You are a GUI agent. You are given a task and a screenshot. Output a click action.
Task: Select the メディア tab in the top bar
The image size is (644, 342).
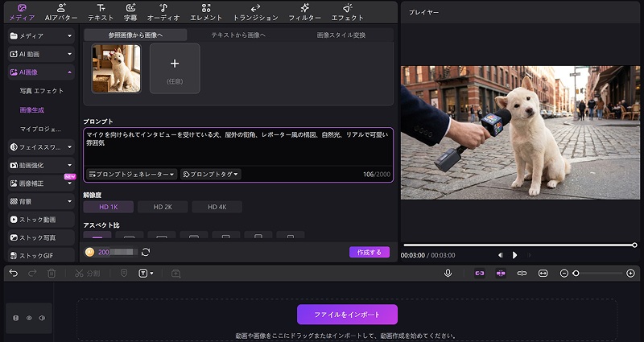[x=22, y=12]
